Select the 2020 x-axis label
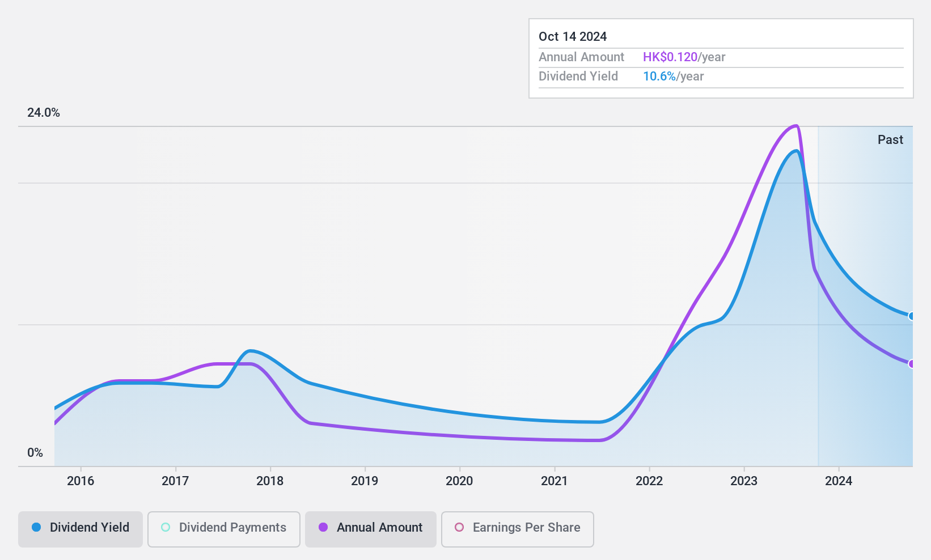 tap(459, 481)
